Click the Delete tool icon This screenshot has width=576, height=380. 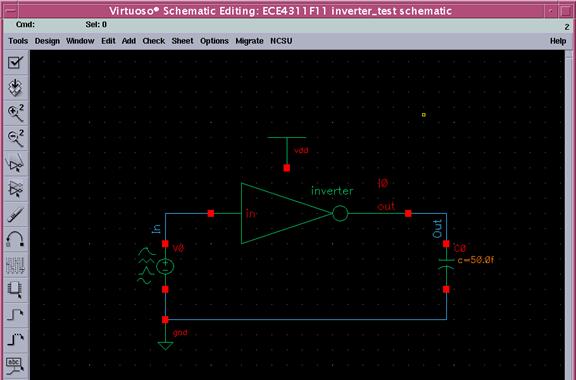click(x=15, y=214)
